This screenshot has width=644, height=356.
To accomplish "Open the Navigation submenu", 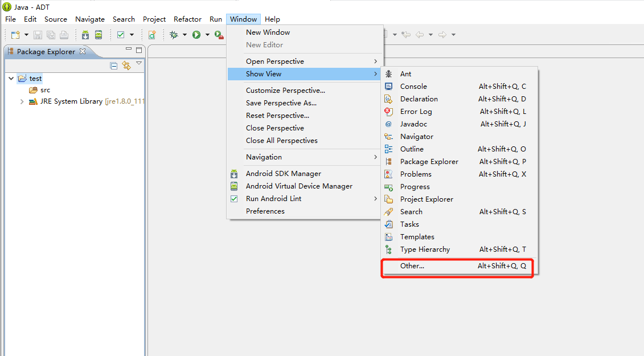I will 304,157.
